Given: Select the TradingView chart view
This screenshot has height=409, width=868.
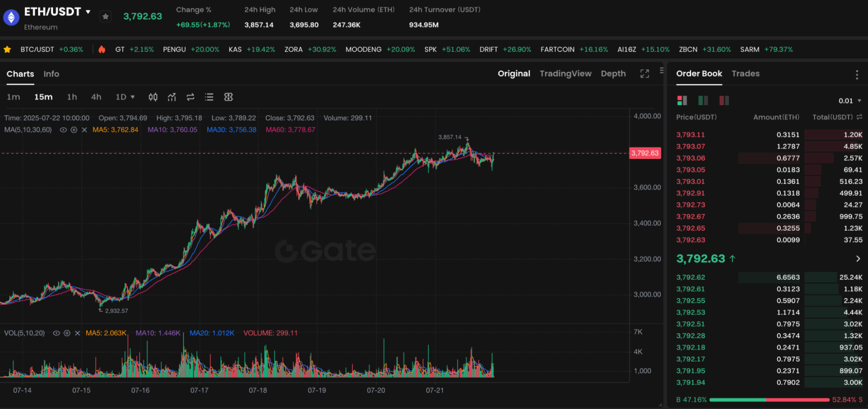Looking at the screenshot, I should click(x=565, y=74).
